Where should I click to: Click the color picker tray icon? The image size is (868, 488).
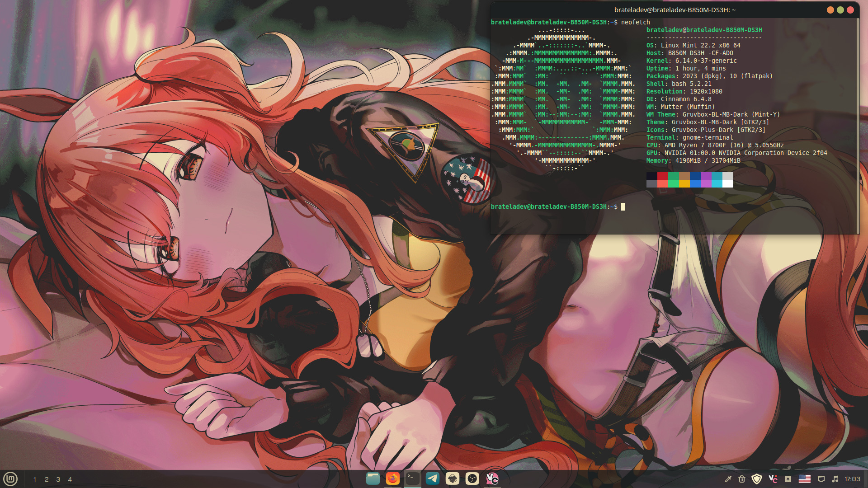pos(728,479)
